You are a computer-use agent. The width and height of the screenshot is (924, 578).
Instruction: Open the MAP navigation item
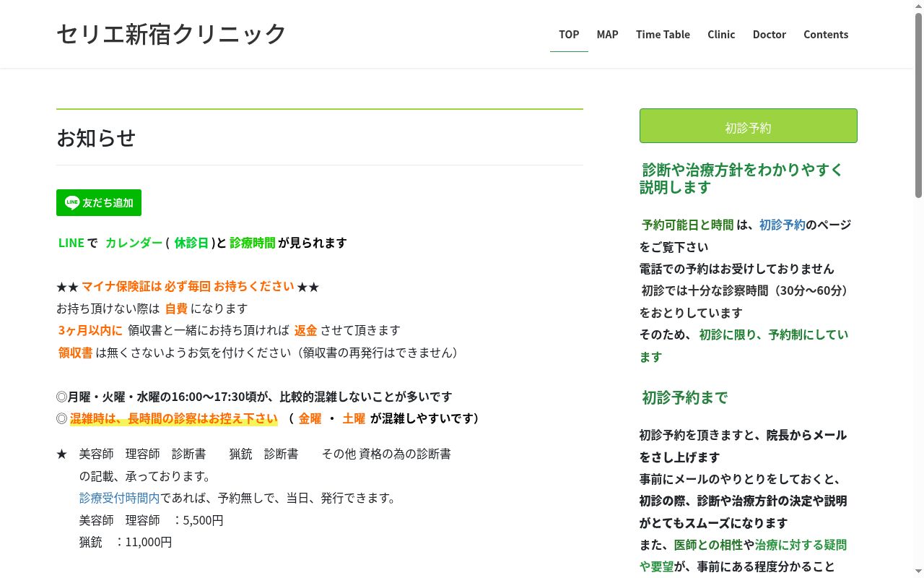(x=607, y=35)
